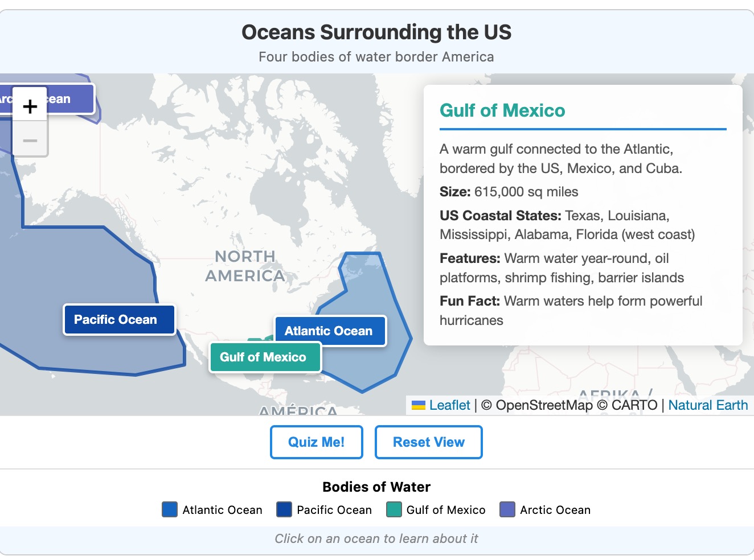Screen dimensions: 754x560
Task: Click the map zoom in button
Action: coord(29,105)
